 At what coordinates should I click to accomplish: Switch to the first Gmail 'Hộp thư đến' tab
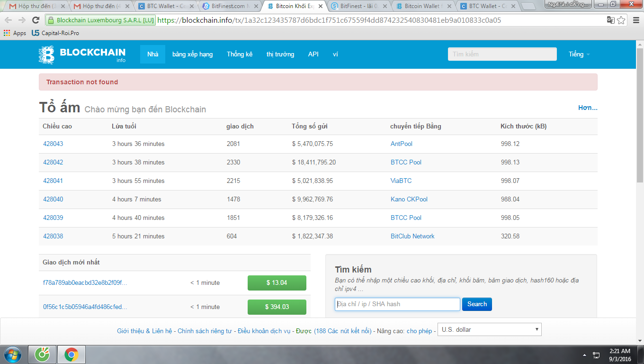(37, 6)
